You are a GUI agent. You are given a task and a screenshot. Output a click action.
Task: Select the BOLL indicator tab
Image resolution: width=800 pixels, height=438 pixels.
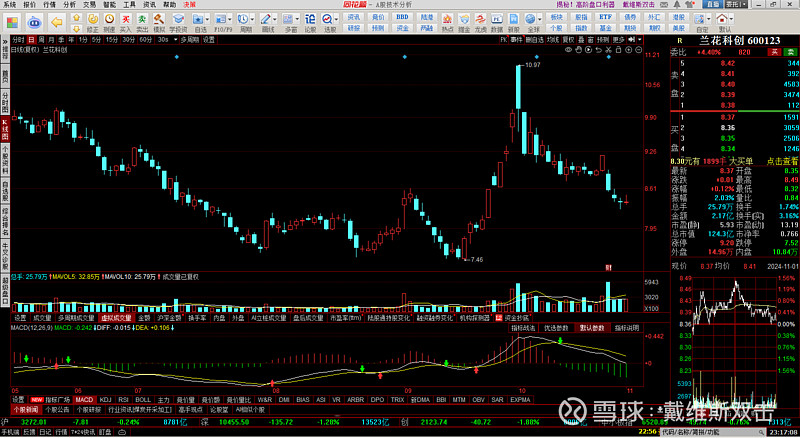(143, 400)
